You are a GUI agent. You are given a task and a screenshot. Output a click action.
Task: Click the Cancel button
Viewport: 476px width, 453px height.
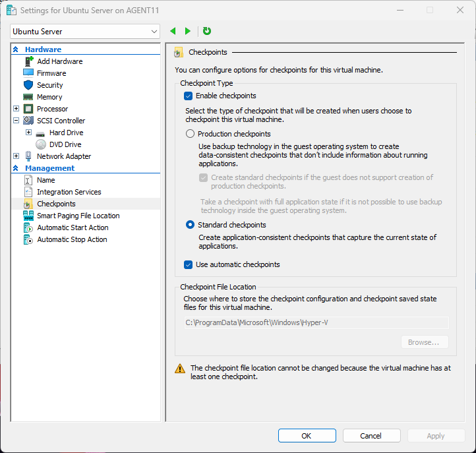tap(371, 435)
